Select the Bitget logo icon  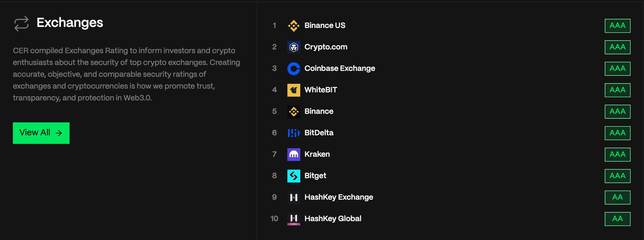[293, 176]
